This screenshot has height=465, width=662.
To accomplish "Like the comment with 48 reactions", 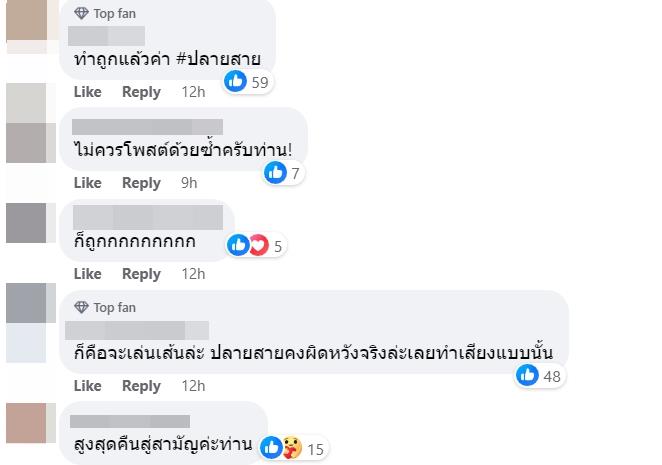I will coord(88,386).
